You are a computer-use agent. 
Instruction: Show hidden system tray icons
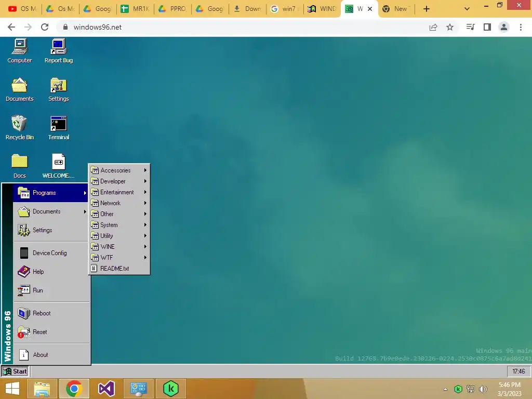(445, 389)
